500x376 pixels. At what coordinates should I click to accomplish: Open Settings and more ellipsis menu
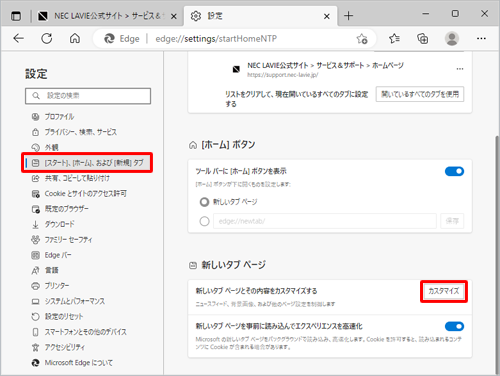pyautogui.click(x=481, y=39)
